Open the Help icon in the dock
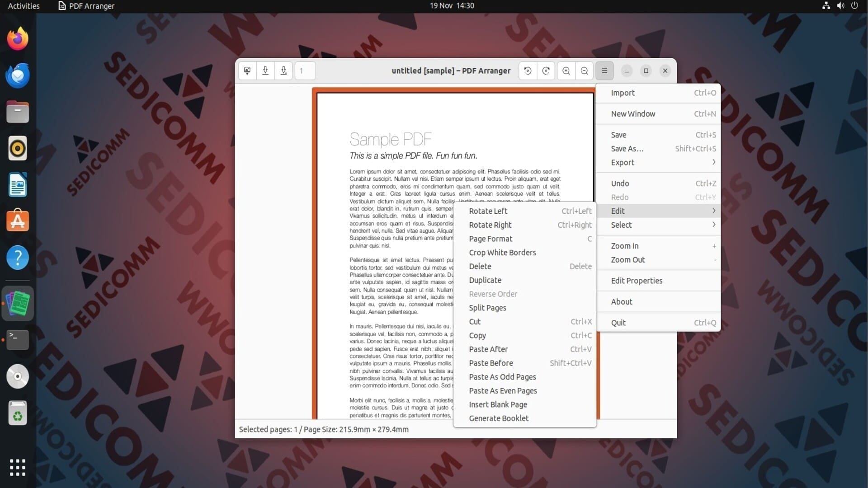The height and width of the screenshot is (488, 868). click(x=18, y=258)
